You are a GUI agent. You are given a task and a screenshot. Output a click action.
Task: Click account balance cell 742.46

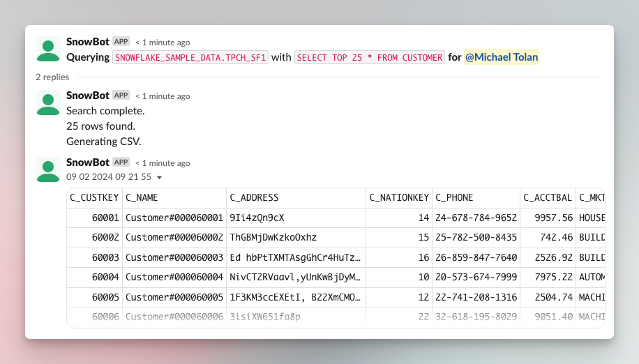coord(548,237)
